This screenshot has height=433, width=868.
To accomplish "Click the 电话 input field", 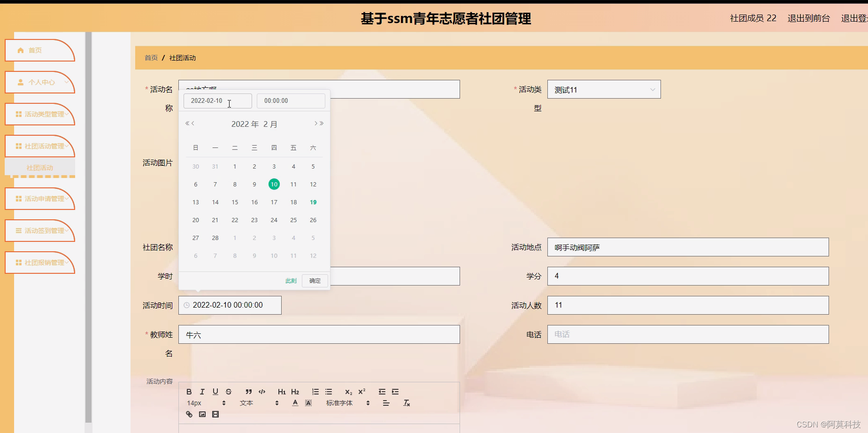I will coord(688,334).
